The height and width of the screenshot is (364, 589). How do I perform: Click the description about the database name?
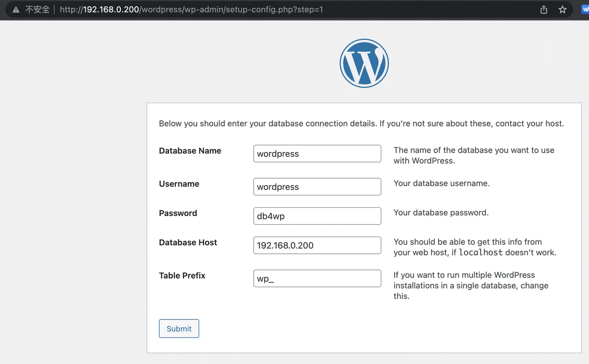(x=474, y=155)
